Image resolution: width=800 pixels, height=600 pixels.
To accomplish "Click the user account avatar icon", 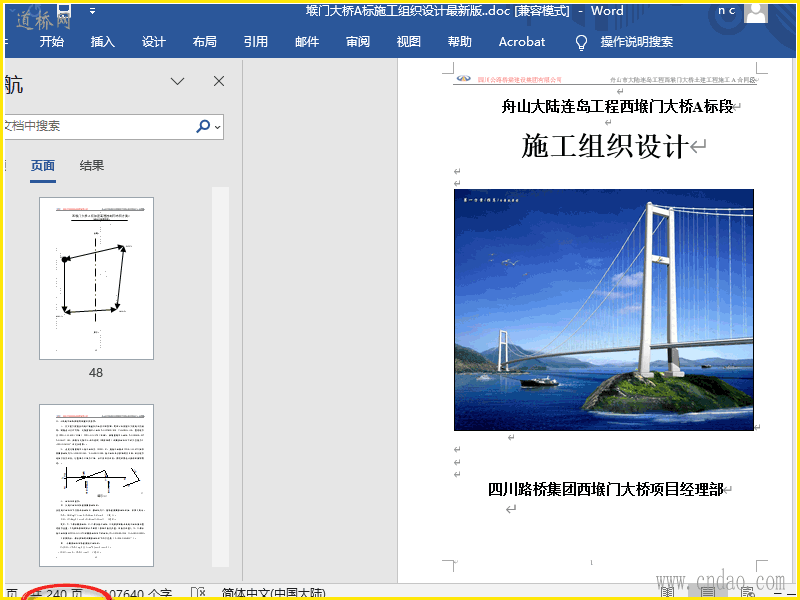I will (x=756, y=12).
